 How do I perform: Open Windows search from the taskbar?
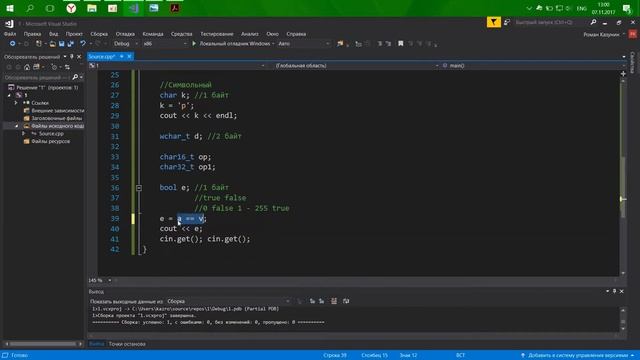30,8
